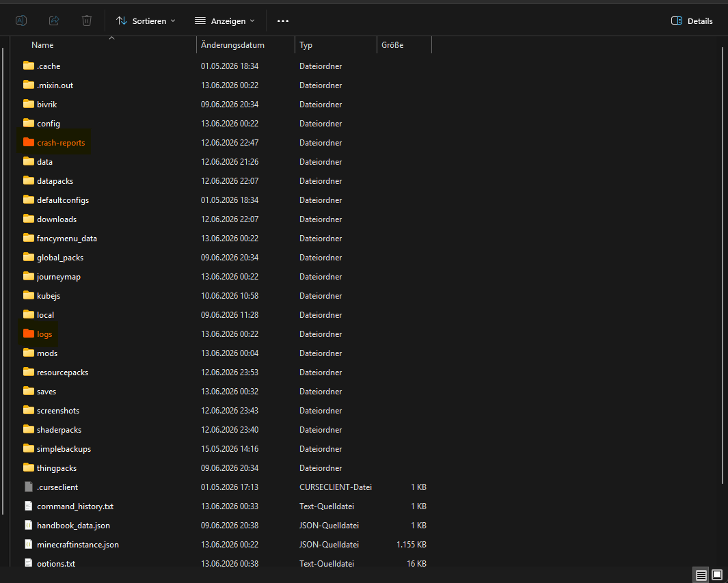Open the Sortieren dropdown
The height and width of the screenshot is (583, 728).
[146, 21]
